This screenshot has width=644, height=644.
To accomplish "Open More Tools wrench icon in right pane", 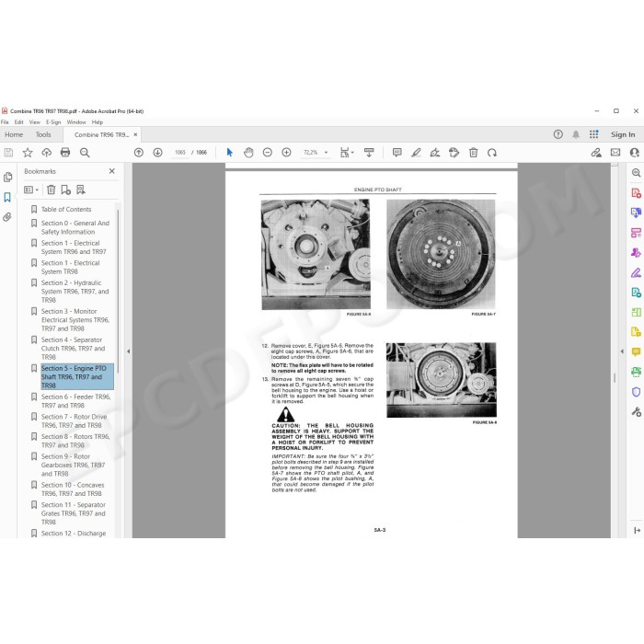I will [636, 411].
